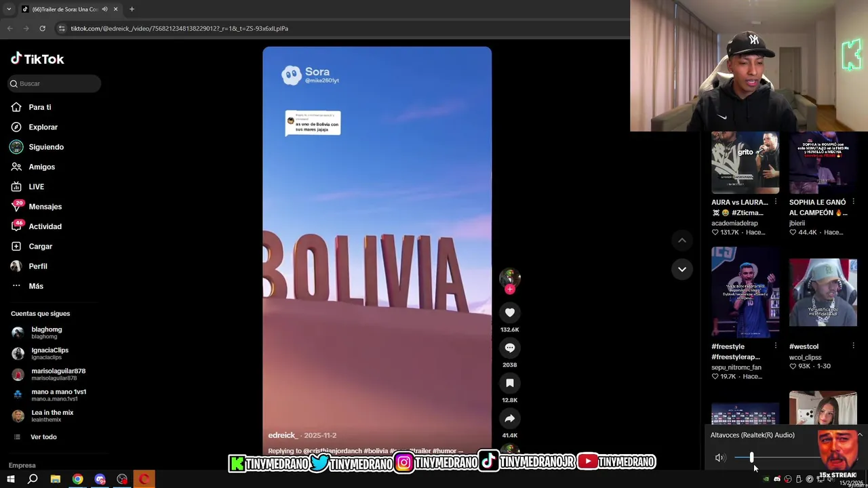Adjust the Altavoces volume slider handle
Screen dimensions: 868x488
[751, 458]
